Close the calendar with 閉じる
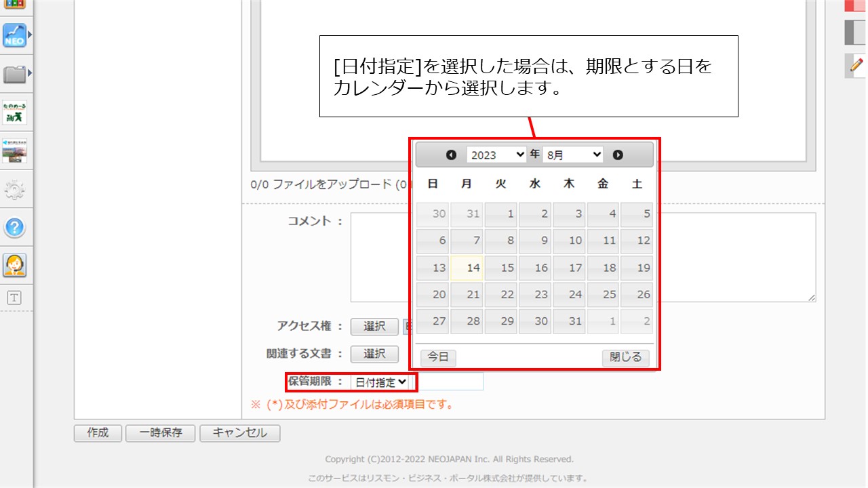The height and width of the screenshot is (488, 868). point(625,358)
